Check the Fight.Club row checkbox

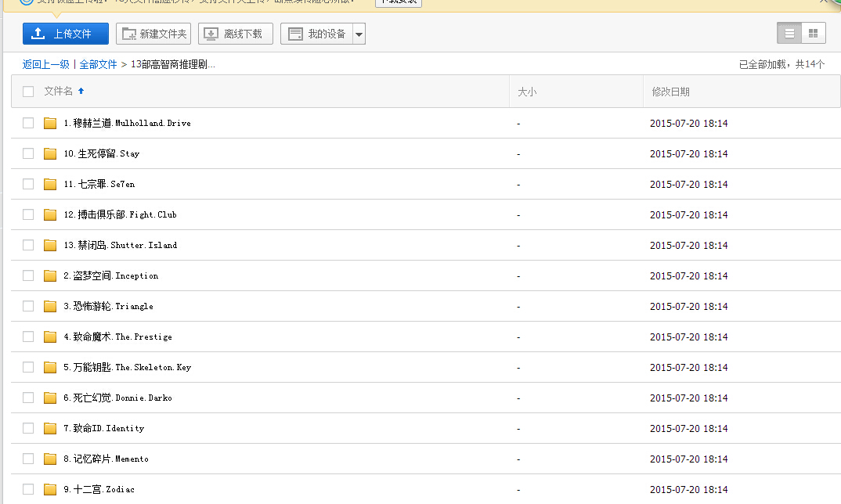[x=28, y=215]
